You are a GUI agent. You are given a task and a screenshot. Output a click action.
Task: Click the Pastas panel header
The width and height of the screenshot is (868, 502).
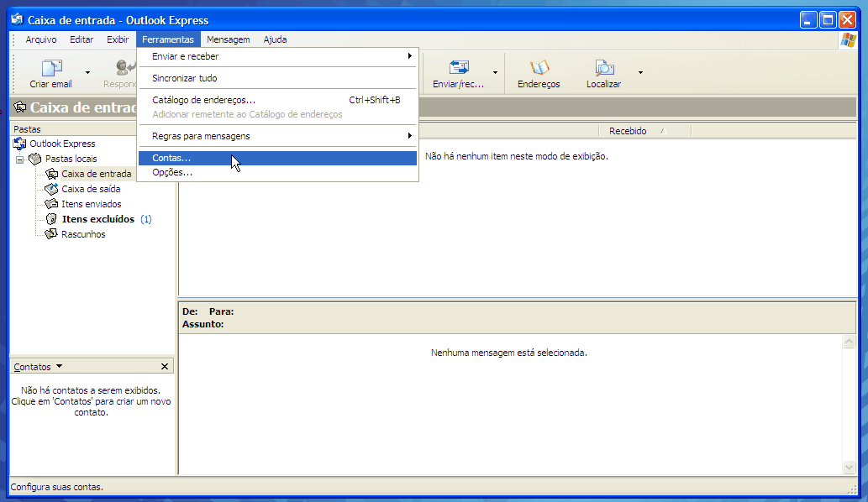[74, 128]
